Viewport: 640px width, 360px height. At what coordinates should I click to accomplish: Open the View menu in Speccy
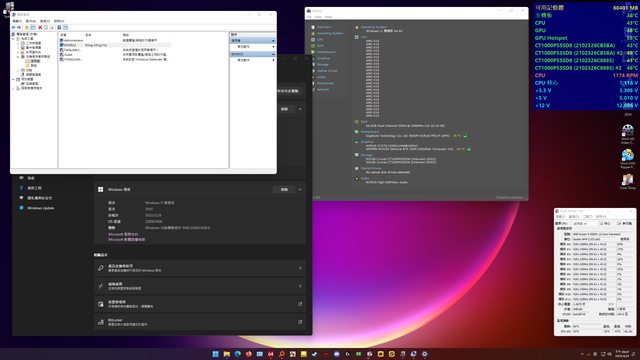pyautogui.click(x=318, y=17)
